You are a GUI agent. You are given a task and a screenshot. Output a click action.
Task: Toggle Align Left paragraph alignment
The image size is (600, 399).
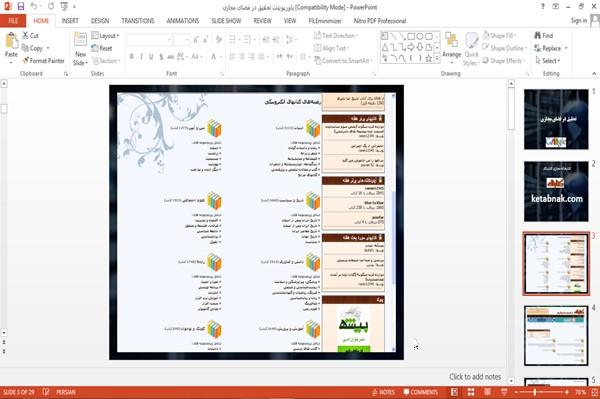pyautogui.click(x=232, y=57)
